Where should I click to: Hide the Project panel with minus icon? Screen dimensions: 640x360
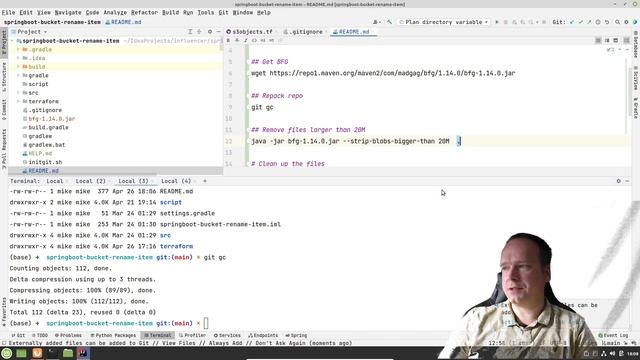[x=218, y=31]
